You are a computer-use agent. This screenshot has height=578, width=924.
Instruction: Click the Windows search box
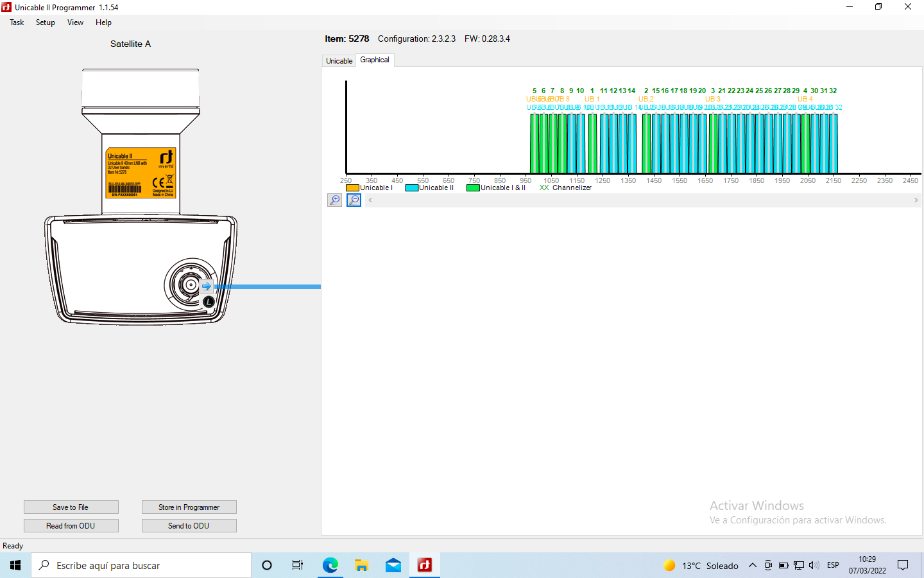point(141,565)
